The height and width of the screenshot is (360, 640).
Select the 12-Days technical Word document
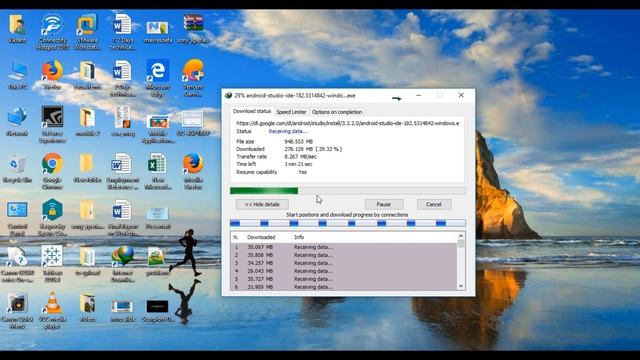(x=123, y=32)
